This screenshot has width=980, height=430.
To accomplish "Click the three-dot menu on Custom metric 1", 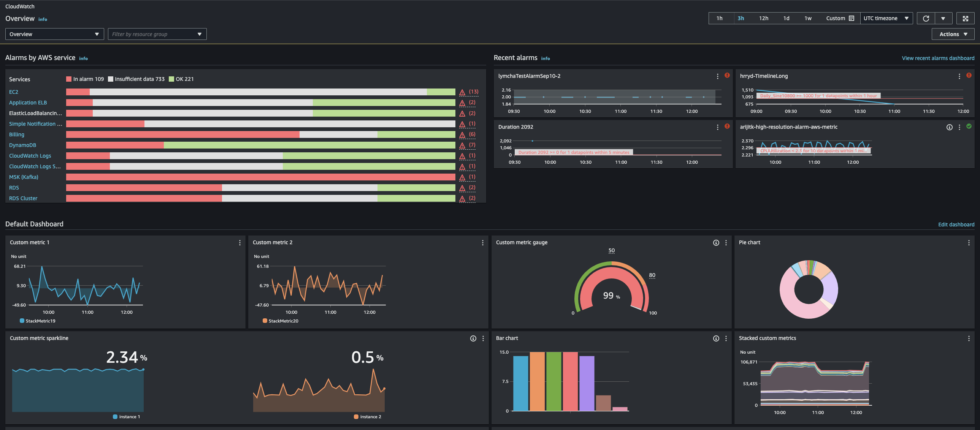I will pyautogui.click(x=239, y=243).
